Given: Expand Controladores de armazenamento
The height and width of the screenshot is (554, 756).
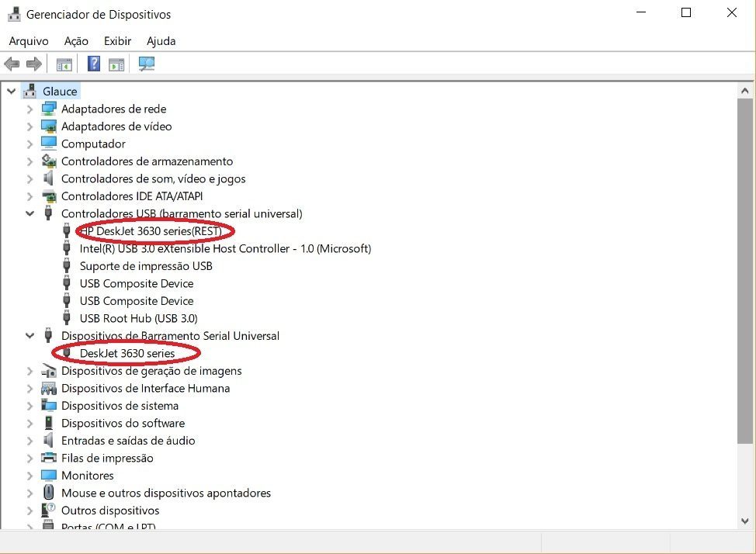Looking at the screenshot, I should [x=29, y=161].
